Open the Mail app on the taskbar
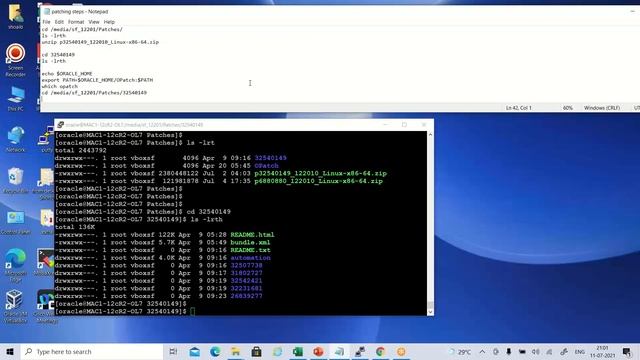The width and height of the screenshot is (640, 360). (195, 351)
